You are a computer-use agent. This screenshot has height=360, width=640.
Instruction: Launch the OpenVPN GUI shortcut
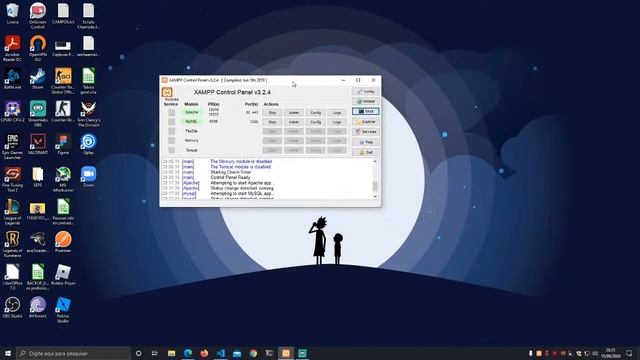(38, 49)
